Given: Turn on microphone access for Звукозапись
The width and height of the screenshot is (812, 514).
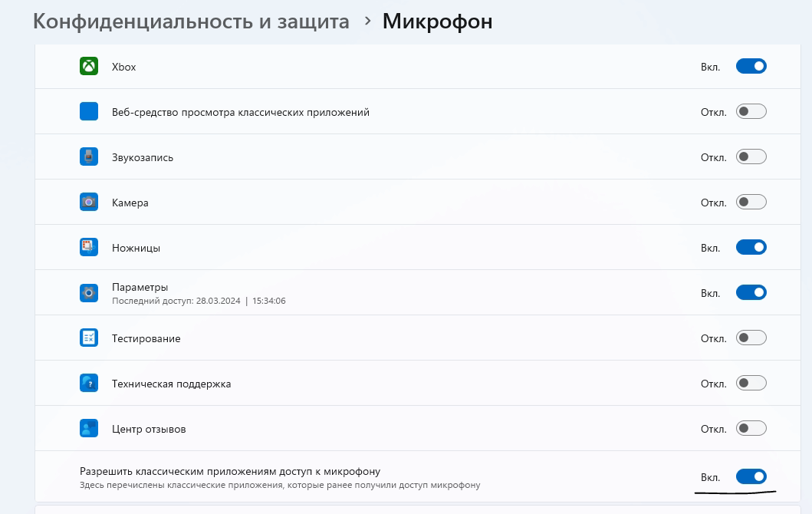Looking at the screenshot, I should 751,157.
